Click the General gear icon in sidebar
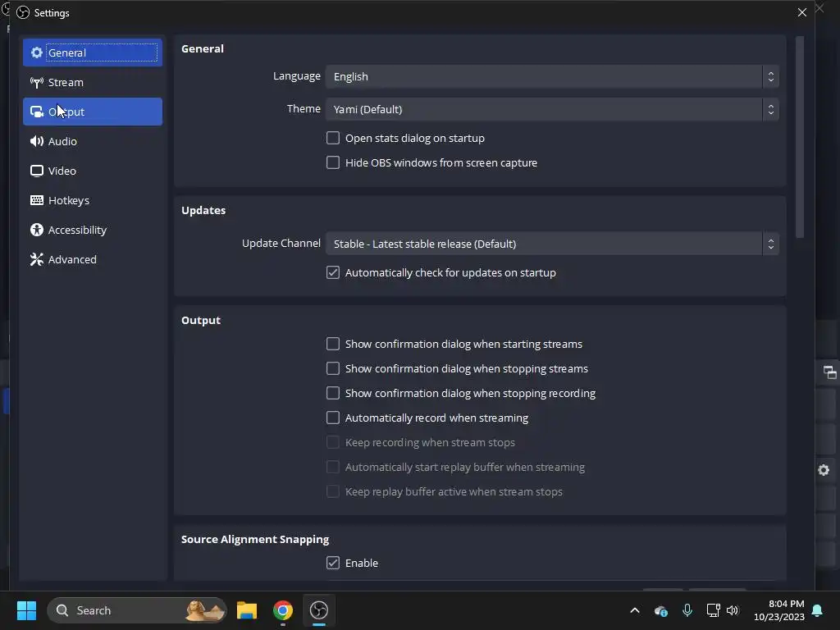The height and width of the screenshot is (630, 840). coord(36,52)
